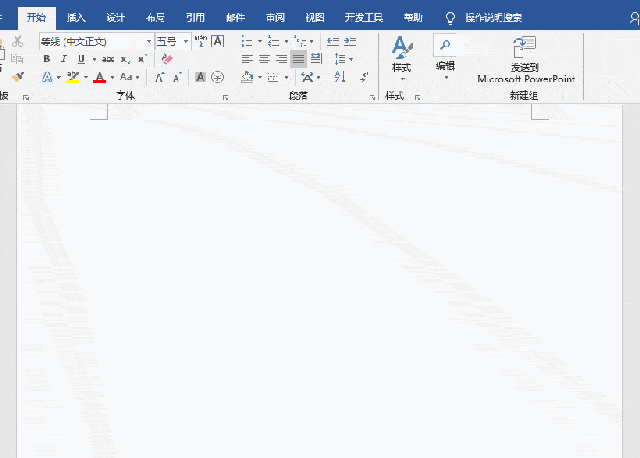This screenshot has width=640, height=458.
Task: Open the Paragraph dialog launcher
Action: tap(372, 98)
